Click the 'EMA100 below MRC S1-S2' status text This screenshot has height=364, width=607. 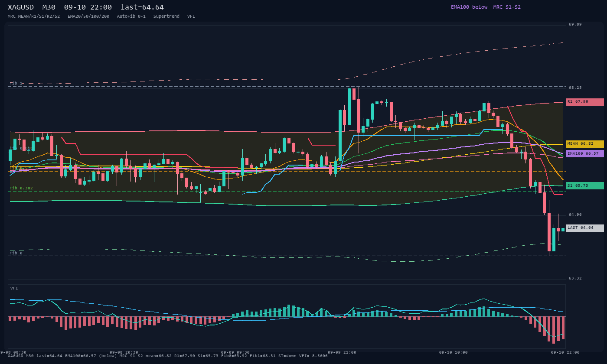(486, 7)
